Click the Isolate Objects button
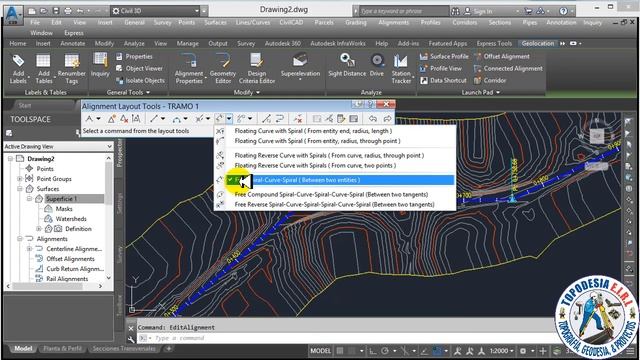The width and height of the screenshot is (640, 360). [140, 80]
